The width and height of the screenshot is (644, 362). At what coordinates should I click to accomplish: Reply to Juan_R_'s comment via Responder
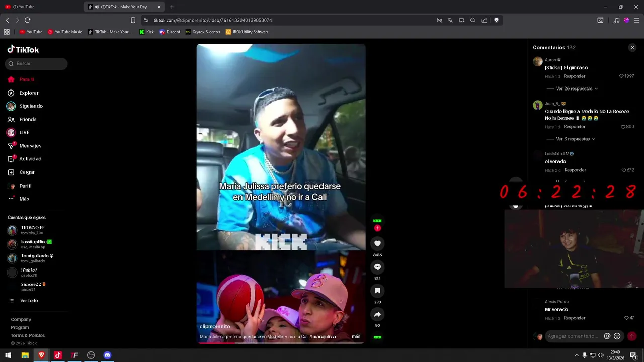point(575,127)
